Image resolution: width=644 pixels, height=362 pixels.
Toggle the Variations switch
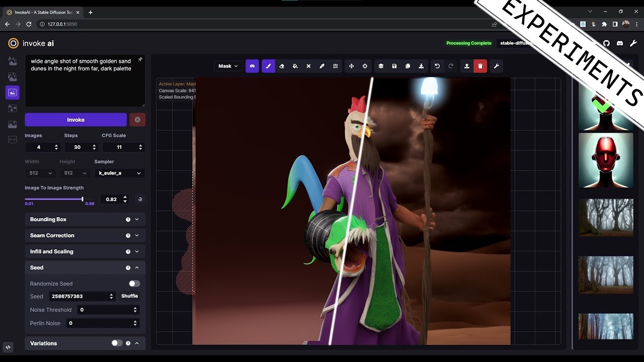117,343
